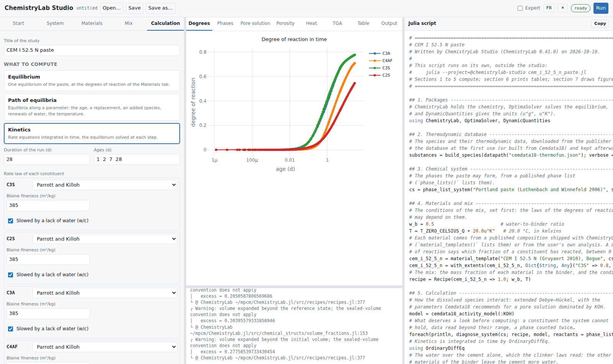Click the Open... button
This screenshot has height=364, width=613.
pos(111,8)
